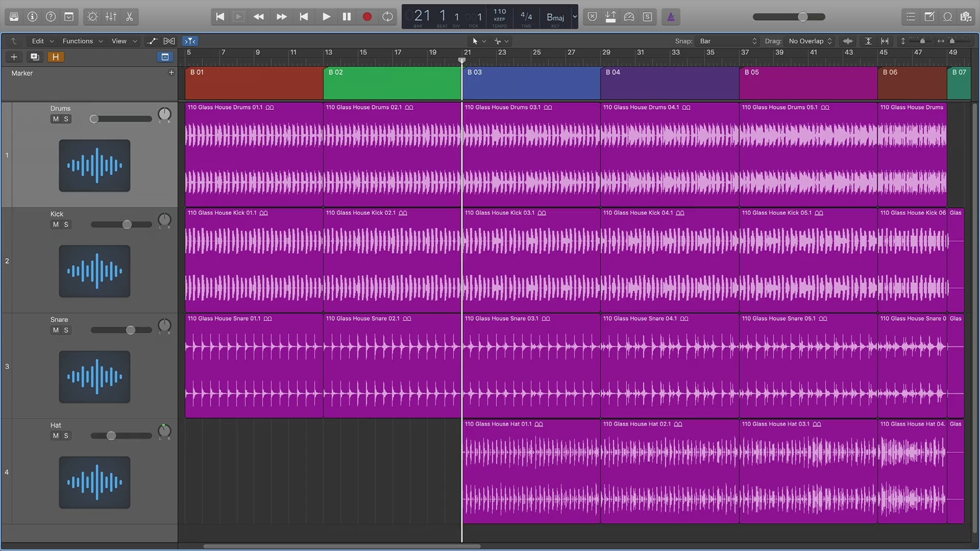Start recording with the Record button

(x=367, y=17)
